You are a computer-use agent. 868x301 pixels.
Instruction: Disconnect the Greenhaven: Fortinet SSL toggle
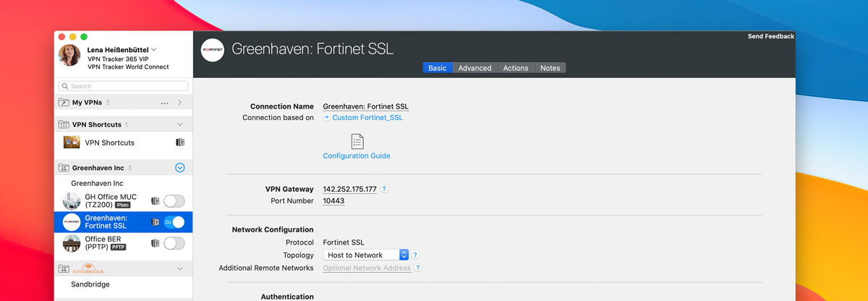(174, 222)
